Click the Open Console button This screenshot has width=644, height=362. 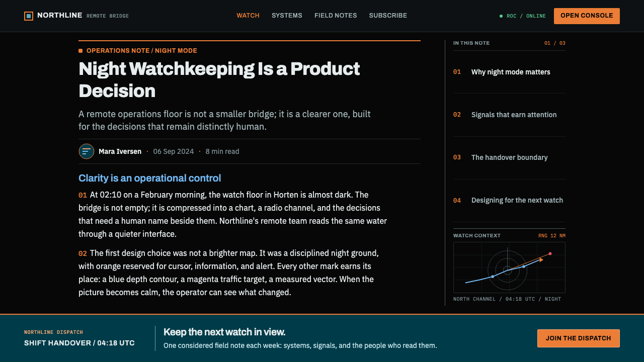(x=587, y=16)
